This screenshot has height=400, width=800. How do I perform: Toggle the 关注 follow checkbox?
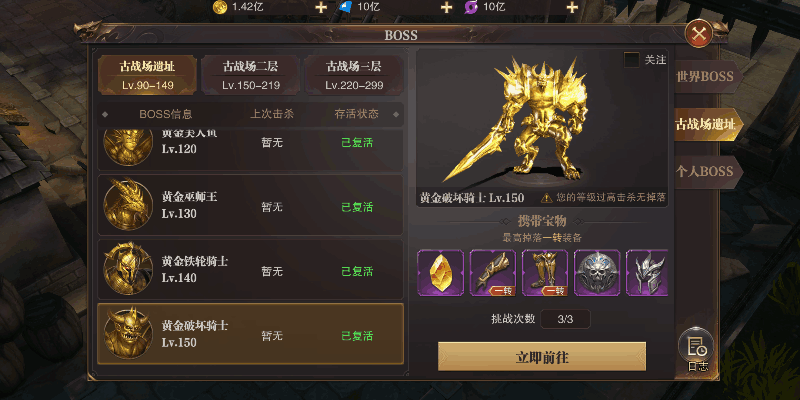pos(632,60)
